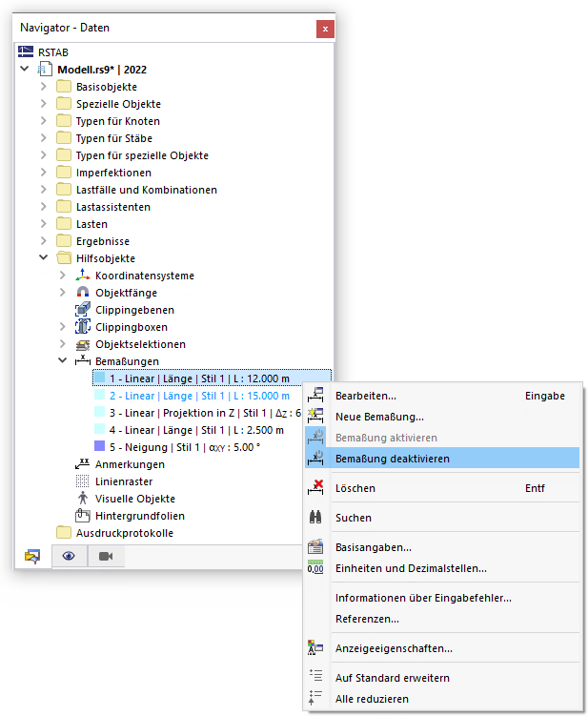588x716 pixels.
Task: Select Bemaßung deaktivieren menu entry
Action: 442,458
